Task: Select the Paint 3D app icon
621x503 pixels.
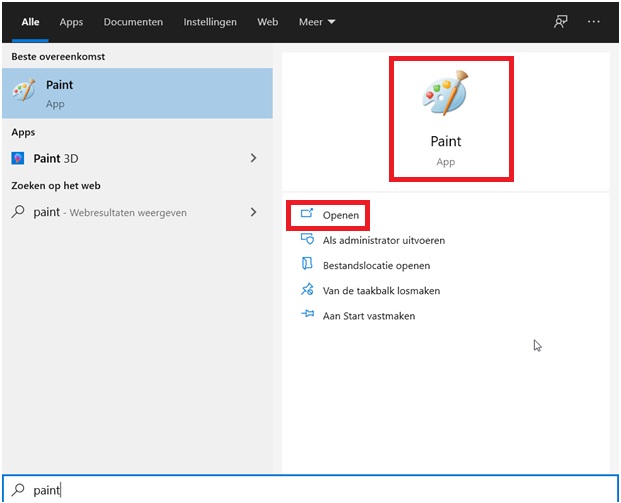Action: (18, 158)
